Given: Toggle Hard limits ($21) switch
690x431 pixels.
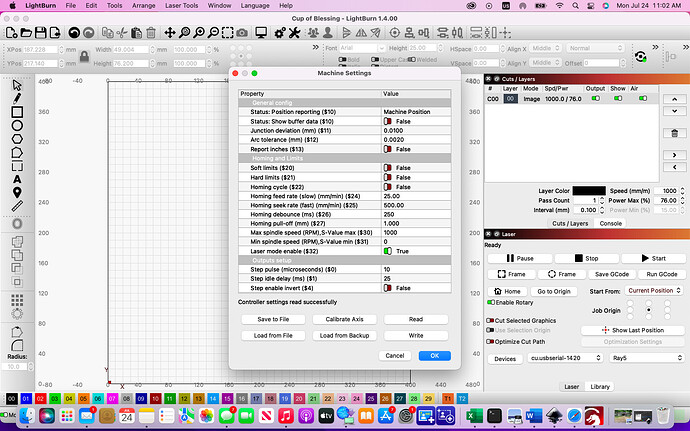Looking at the screenshot, I should pyautogui.click(x=388, y=177).
